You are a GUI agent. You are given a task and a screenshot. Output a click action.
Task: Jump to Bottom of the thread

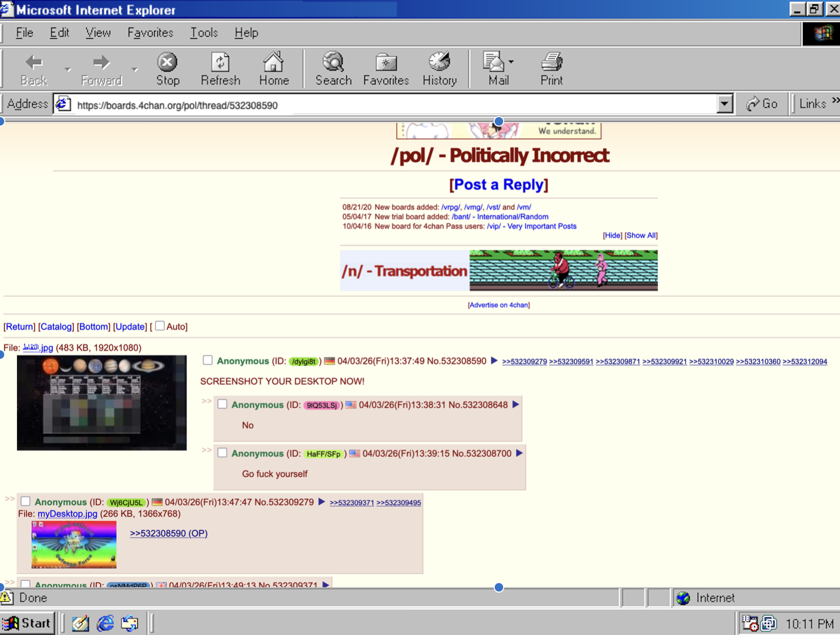pos(93,327)
